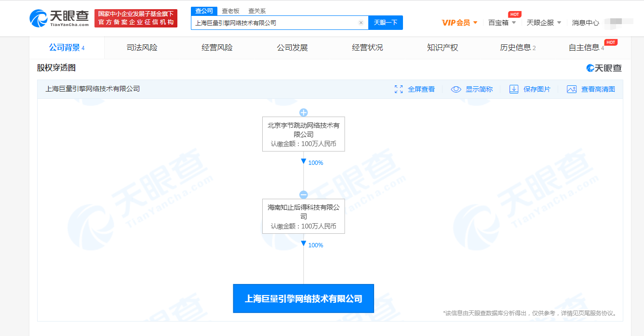The image size is (644, 336).
Task: Open the VIP会员 dropdown
Action: tap(460, 23)
